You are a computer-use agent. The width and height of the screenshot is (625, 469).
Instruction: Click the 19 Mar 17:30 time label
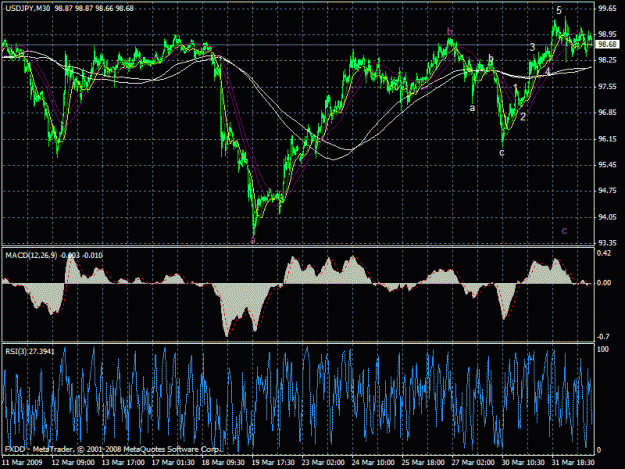coord(273,463)
